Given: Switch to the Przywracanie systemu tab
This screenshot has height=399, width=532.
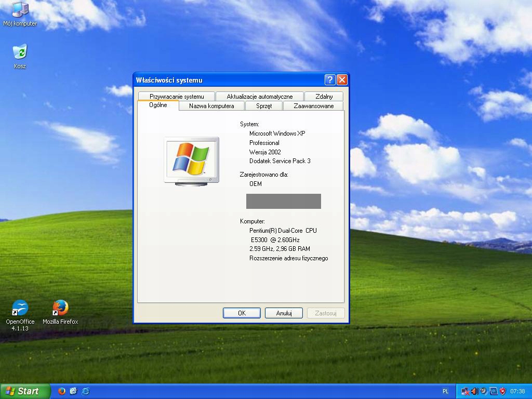Looking at the screenshot, I should (177, 96).
